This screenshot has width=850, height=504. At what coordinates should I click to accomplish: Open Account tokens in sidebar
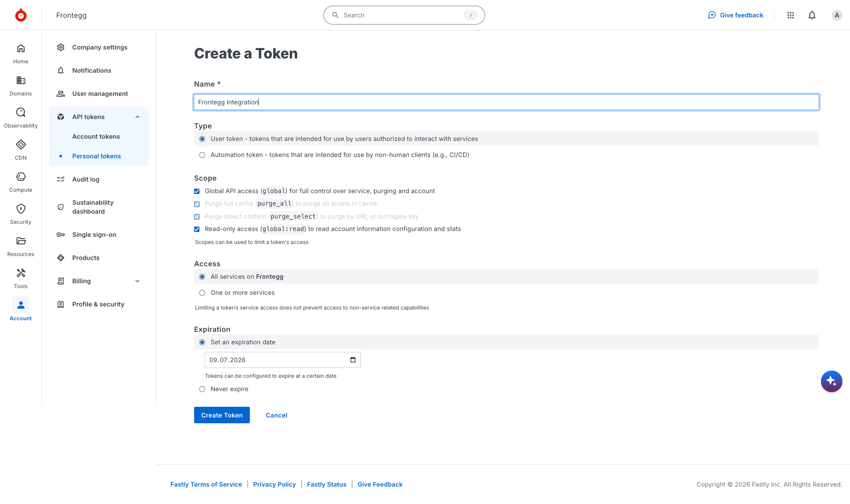pyautogui.click(x=96, y=136)
